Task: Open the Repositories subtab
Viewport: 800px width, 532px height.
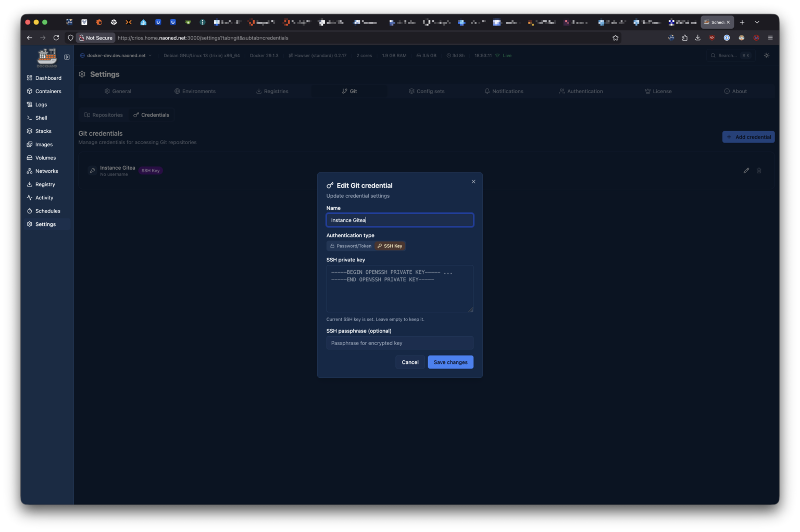Action: (104, 115)
